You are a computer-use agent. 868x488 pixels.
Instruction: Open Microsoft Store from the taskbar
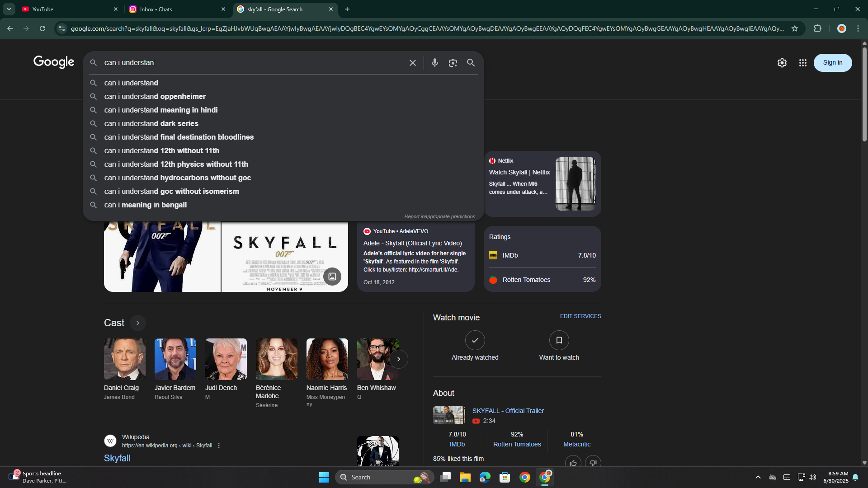pyautogui.click(x=505, y=477)
